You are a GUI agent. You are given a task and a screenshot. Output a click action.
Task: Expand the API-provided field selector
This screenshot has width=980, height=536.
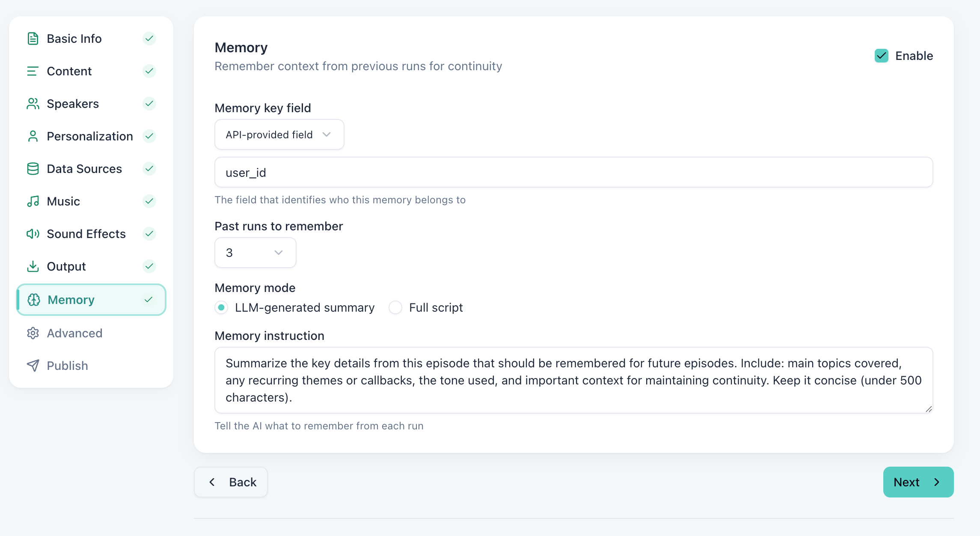pos(279,134)
